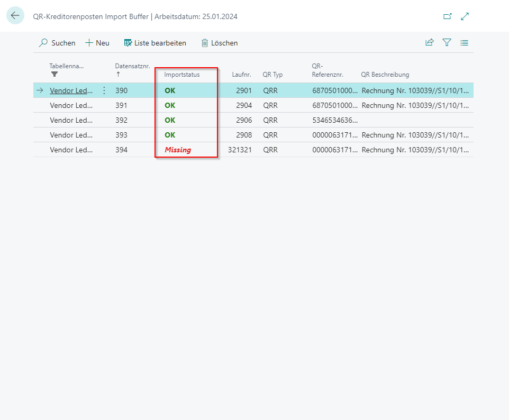Click the Laufnr. column header

tap(242, 75)
